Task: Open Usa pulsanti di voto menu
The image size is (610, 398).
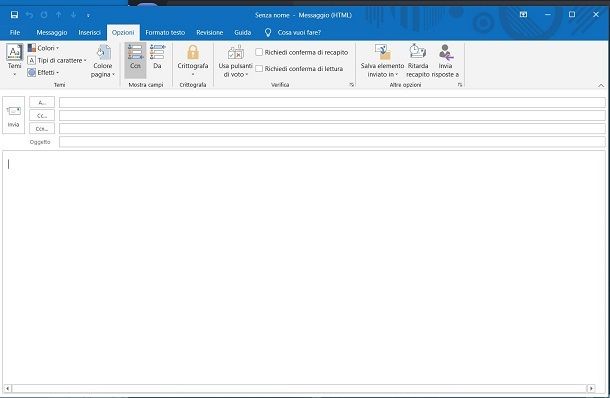Action: click(235, 61)
